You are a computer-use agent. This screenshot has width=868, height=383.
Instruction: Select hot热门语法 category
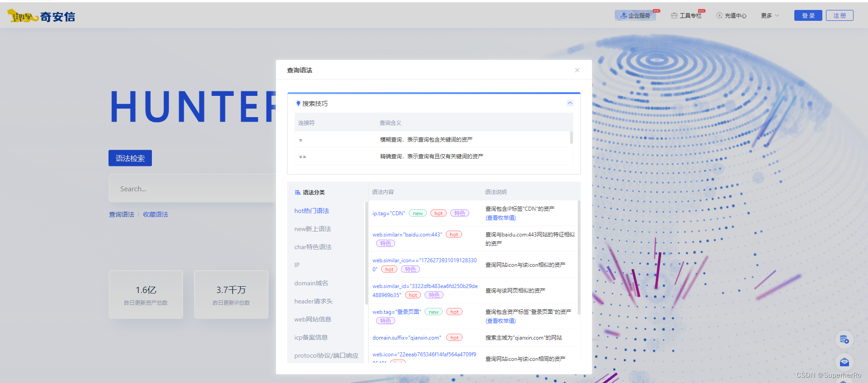tap(311, 211)
